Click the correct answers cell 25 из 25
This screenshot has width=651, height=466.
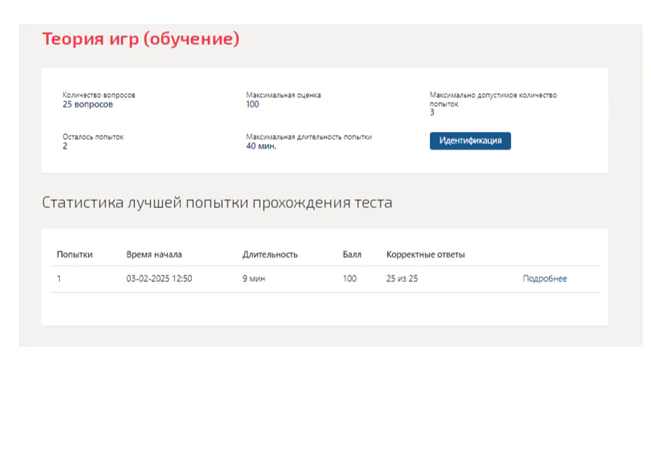coord(402,279)
